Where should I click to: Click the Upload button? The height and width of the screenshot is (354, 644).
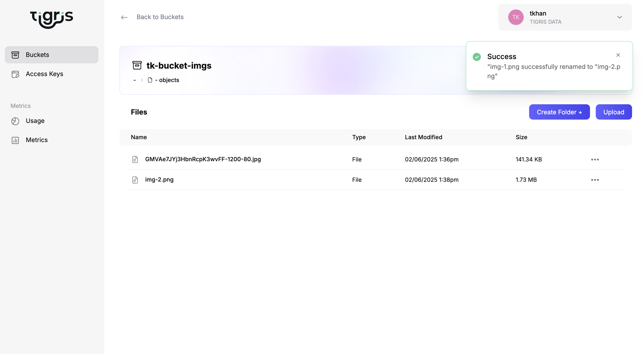(x=613, y=112)
